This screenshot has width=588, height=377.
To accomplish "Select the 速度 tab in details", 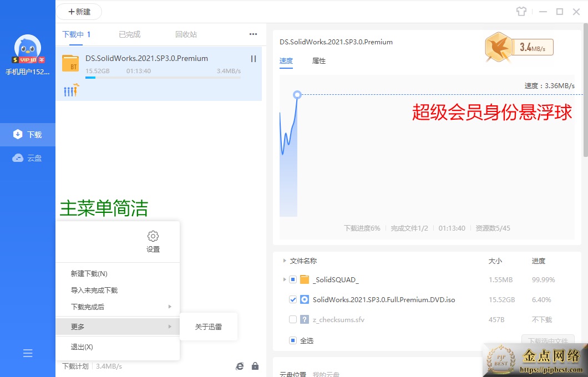I will click(286, 61).
